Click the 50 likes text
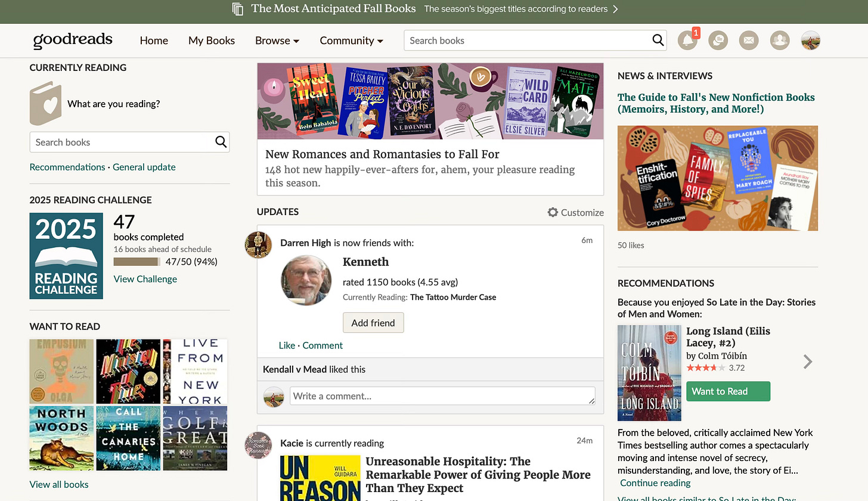Screen dimensions: 868x501 [631, 245]
